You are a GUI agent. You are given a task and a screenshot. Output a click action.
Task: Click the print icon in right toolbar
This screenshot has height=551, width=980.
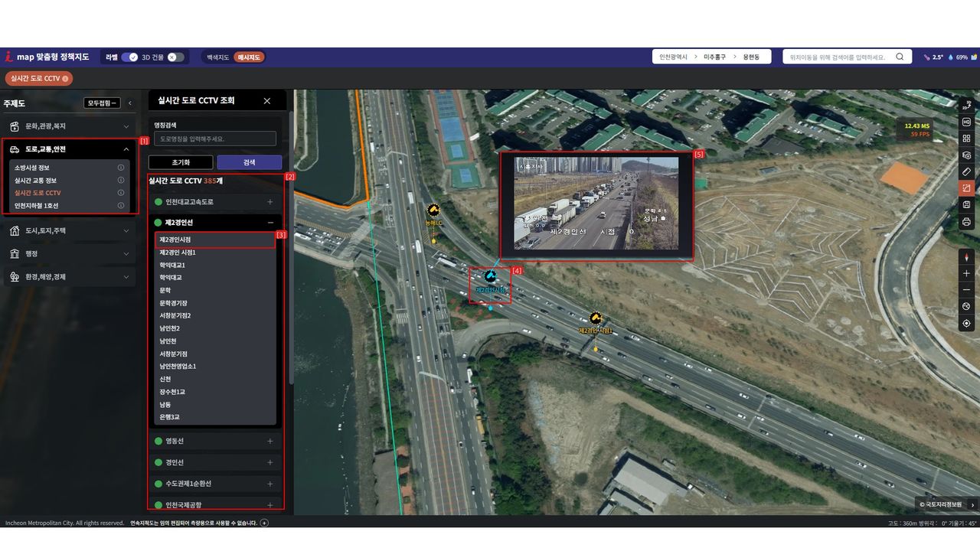coord(966,222)
